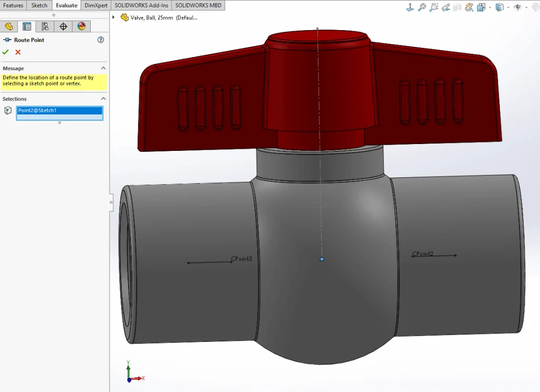Switch to the ConfigurationManager tab icon
The height and width of the screenshot is (392, 540).
point(45,26)
